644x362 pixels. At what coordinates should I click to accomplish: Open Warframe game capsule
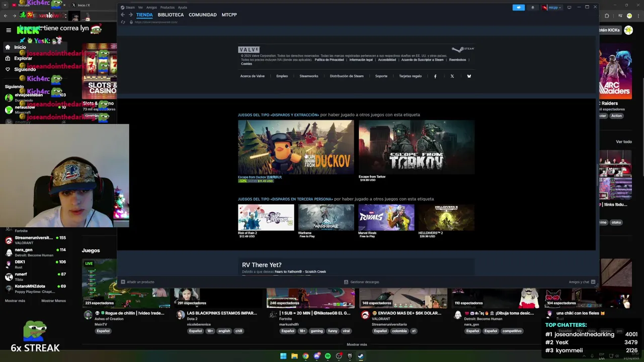[x=326, y=217]
